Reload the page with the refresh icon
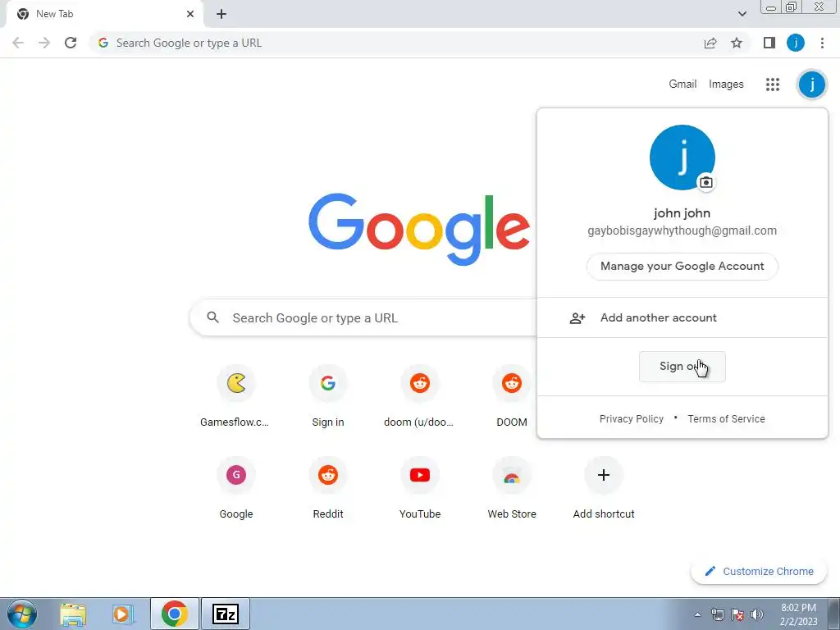The width and height of the screenshot is (840, 630). (71, 43)
